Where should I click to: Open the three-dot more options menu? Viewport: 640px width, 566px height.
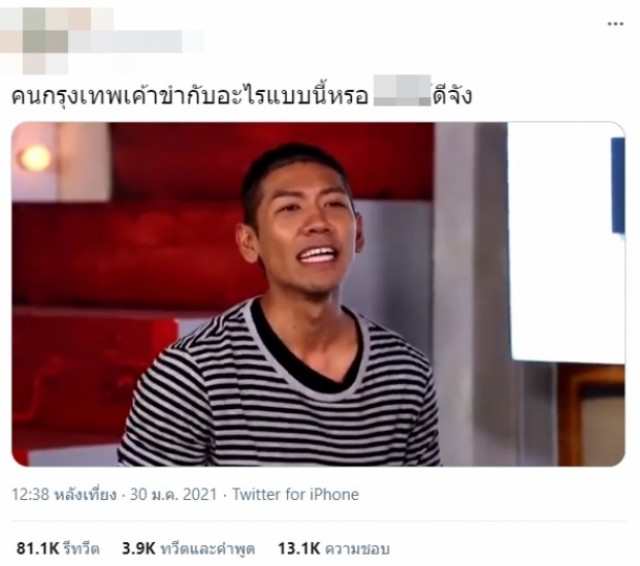(615, 24)
